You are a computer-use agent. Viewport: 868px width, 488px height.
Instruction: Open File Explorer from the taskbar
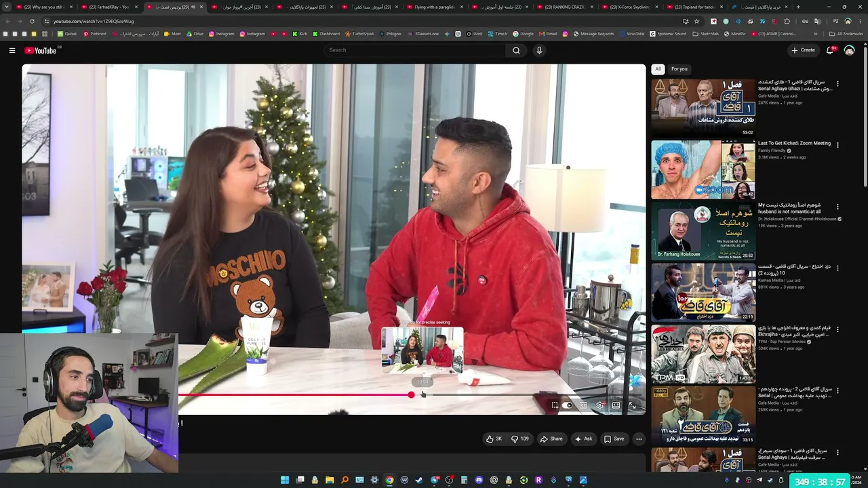point(330,480)
